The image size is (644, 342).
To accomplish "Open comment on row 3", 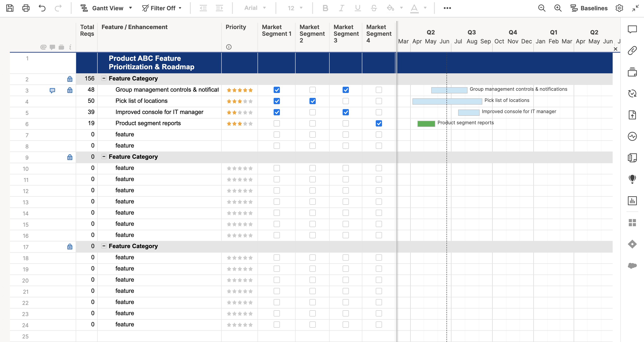I will click(52, 90).
